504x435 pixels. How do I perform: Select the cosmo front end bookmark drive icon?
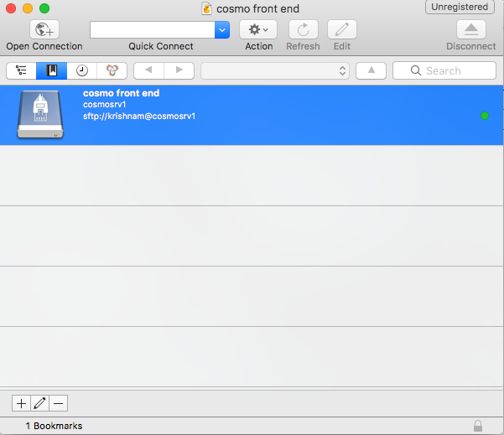coord(40,114)
